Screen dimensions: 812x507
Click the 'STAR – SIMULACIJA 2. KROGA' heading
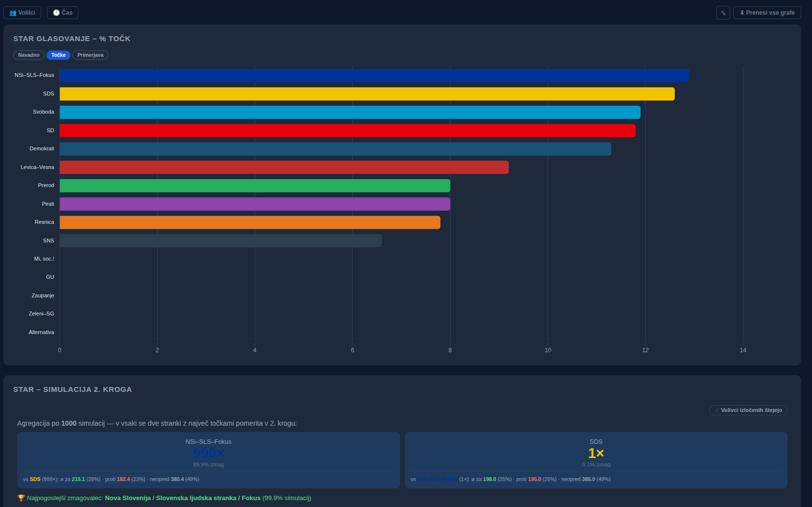tap(72, 389)
